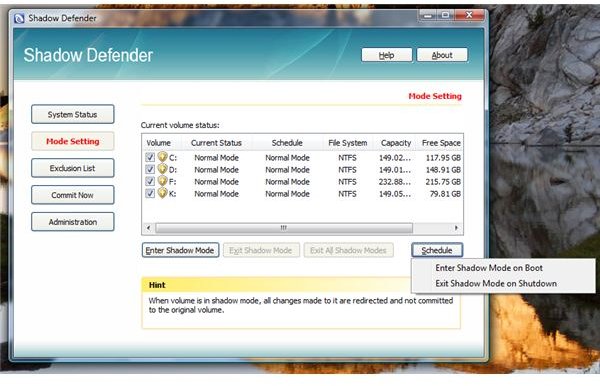Image resolution: width=600 pixels, height=386 pixels.
Task: Sort by the Current Status column header
Action: (216, 143)
